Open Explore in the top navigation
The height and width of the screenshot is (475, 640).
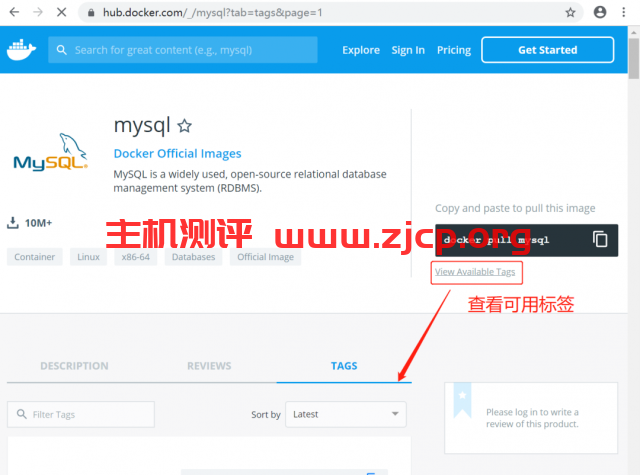[361, 50]
